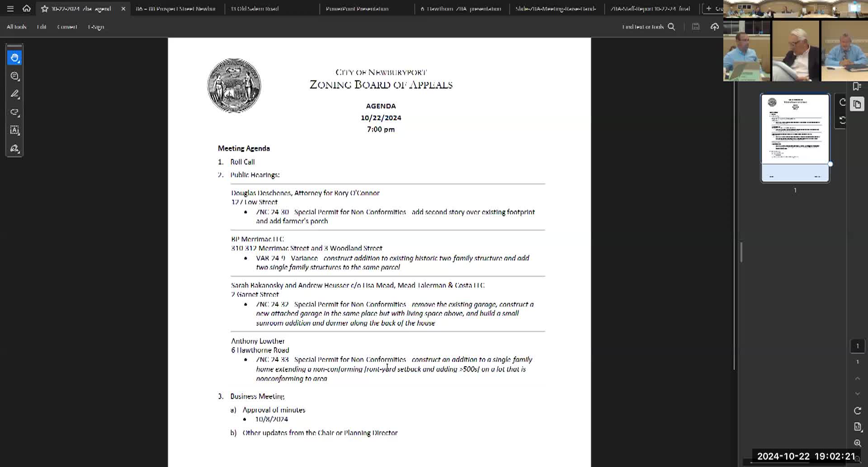This screenshot has height=467, width=868.
Task: Click the '127 Low Street' address
Action: coord(254,202)
